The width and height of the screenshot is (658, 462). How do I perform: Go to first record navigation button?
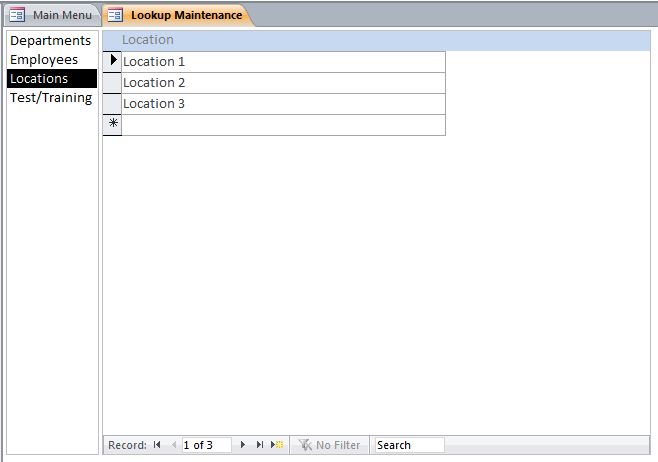[157, 445]
